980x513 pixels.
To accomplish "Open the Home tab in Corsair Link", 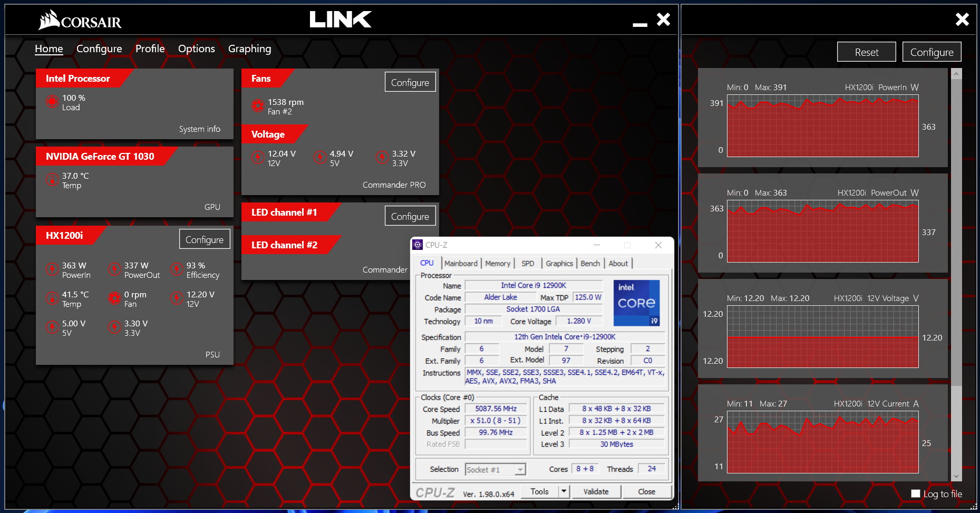I will (x=48, y=49).
